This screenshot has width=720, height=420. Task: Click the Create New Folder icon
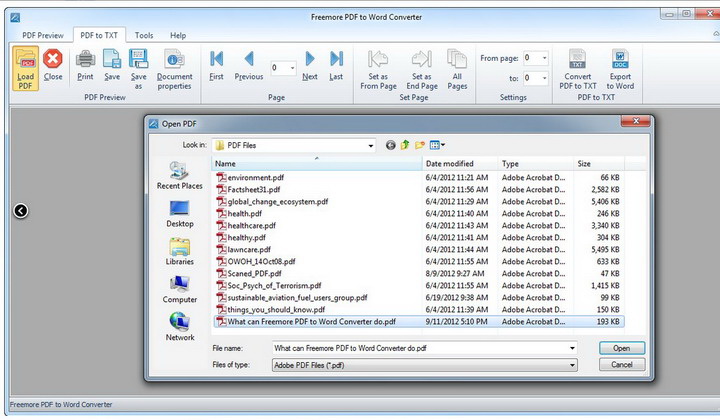[x=419, y=146]
